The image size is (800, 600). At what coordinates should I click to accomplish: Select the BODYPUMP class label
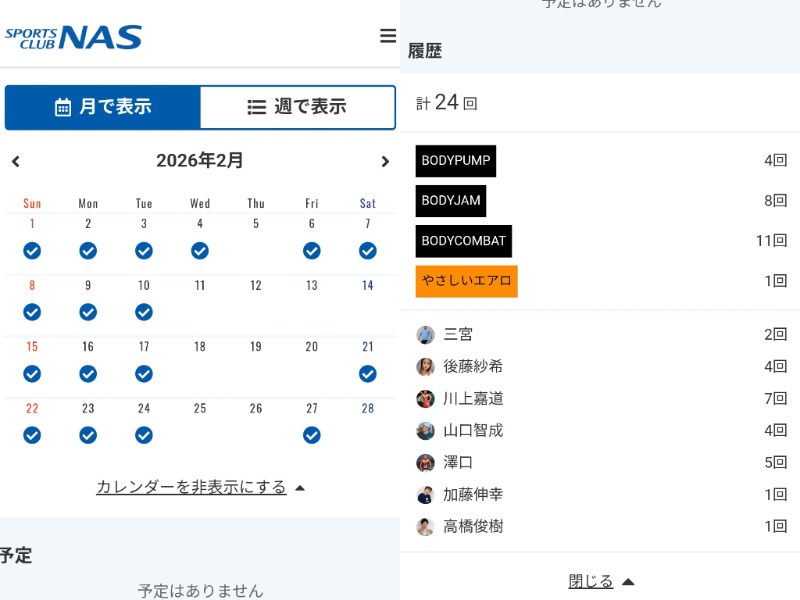456,161
